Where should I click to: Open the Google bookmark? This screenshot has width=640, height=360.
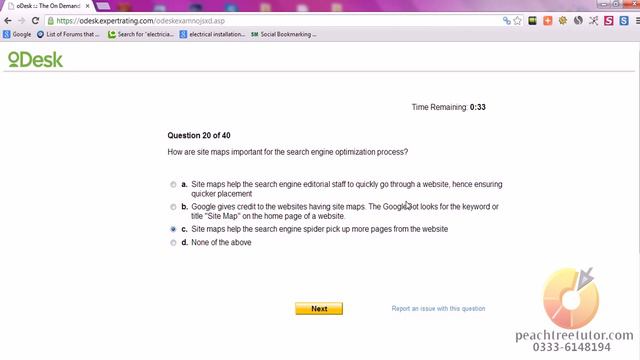pos(17,35)
